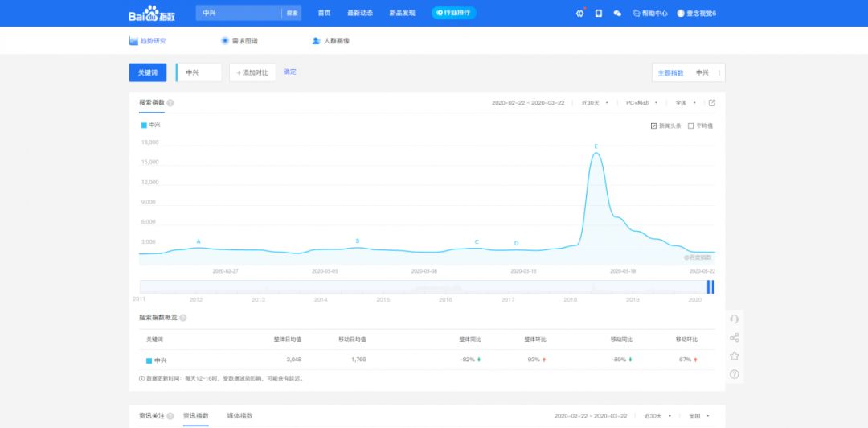Open the notification icon with red dot
Screen dimensions: 868x428
point(579,14)
